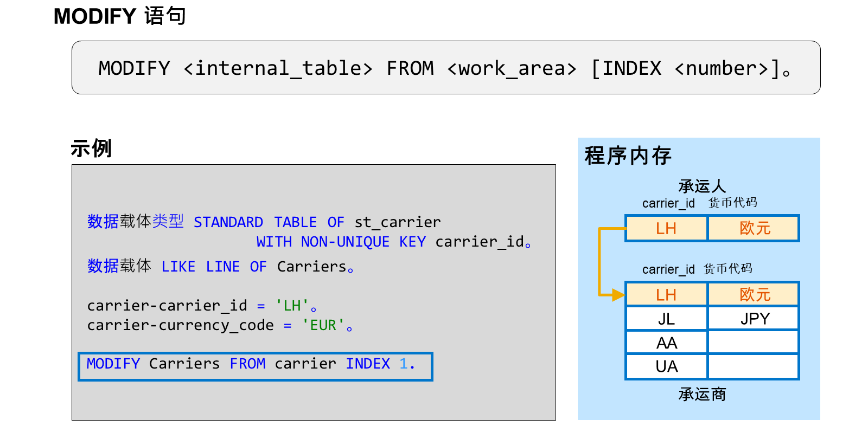Click the empty currency cell beside AA
This screenshot has width=868, height=426.
click(x=754, y=343)
